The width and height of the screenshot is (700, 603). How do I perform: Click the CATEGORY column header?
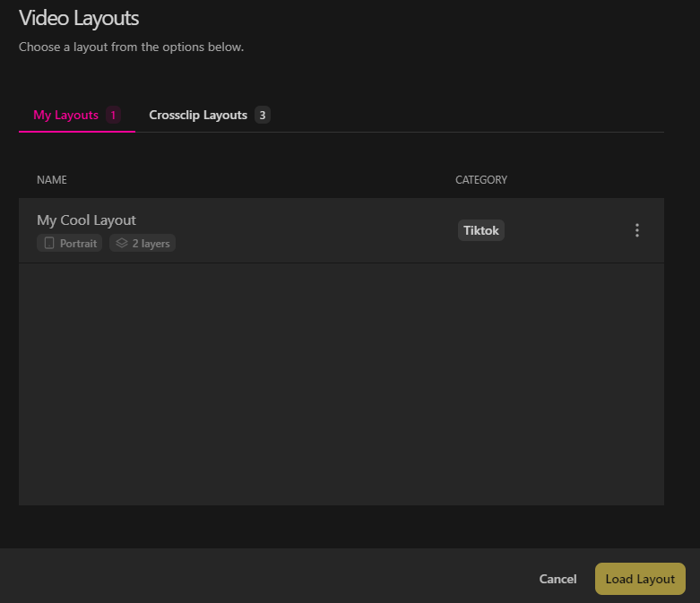(481, 180)
